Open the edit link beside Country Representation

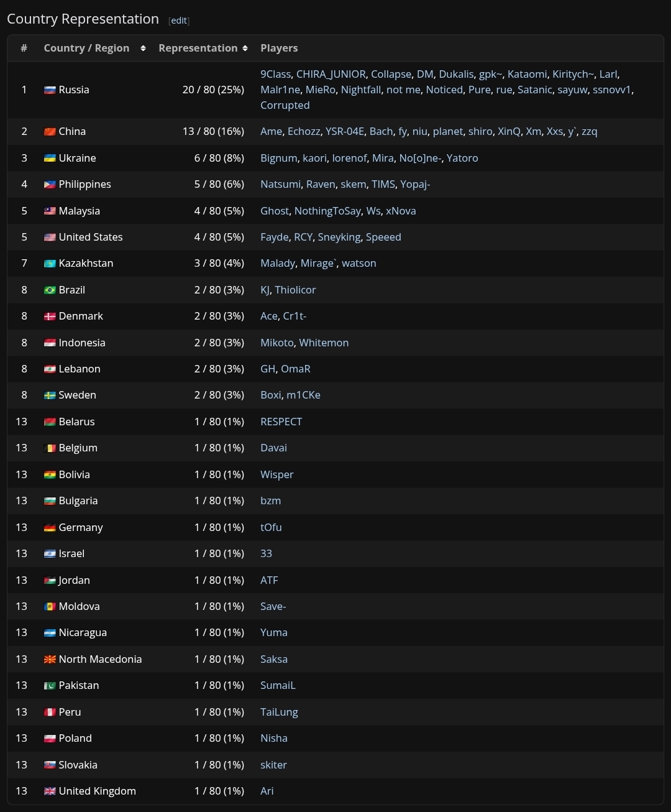[179, 21]
